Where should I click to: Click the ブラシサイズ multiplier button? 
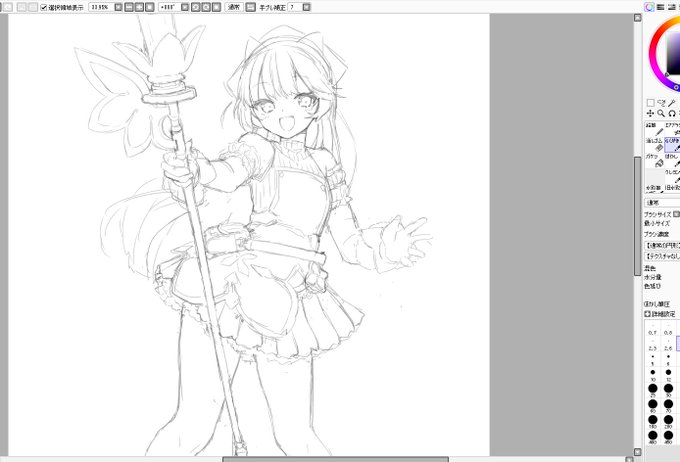coord(677,214)
